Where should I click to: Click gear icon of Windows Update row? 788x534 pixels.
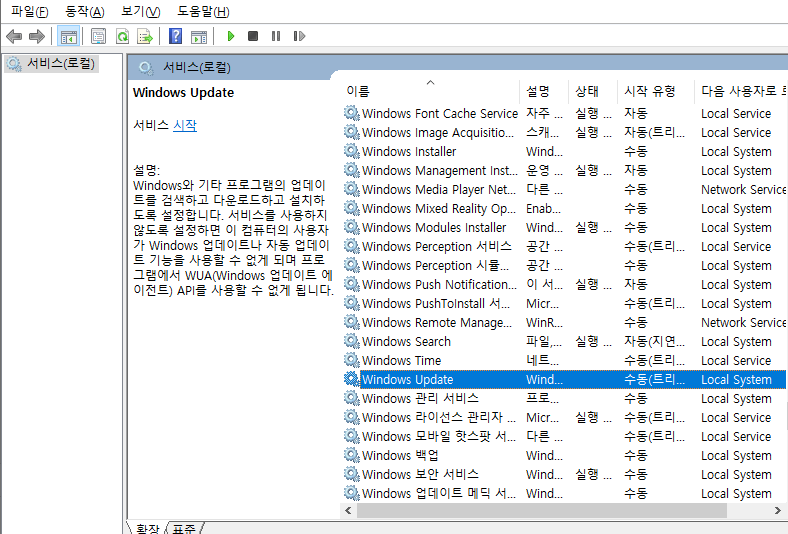[352, 379]
